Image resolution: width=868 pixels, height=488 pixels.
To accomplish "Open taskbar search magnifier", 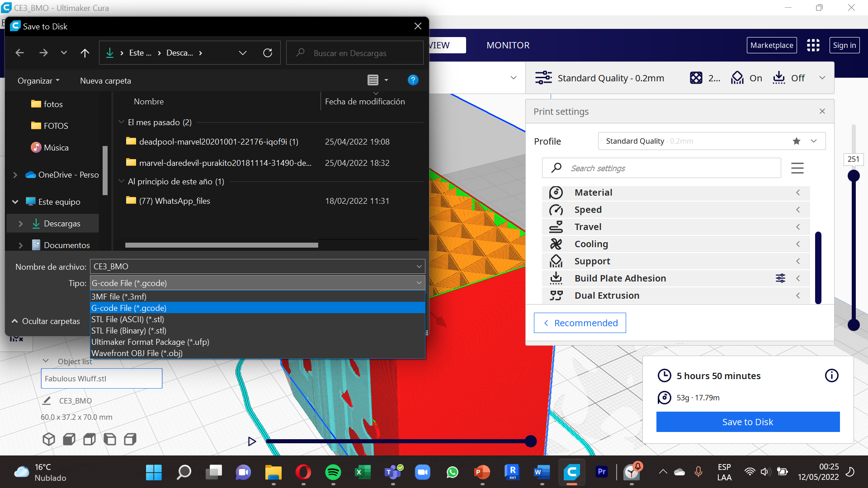I will 184,473.
